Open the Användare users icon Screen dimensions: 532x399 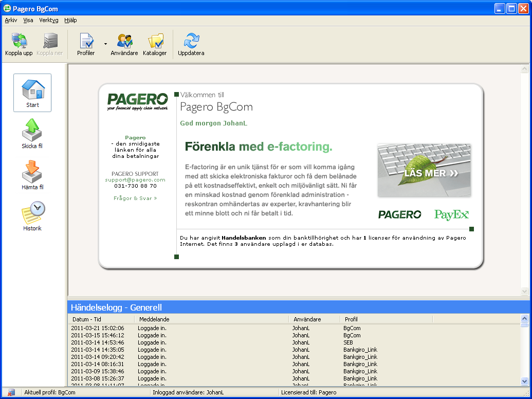[x=124, y=41]
